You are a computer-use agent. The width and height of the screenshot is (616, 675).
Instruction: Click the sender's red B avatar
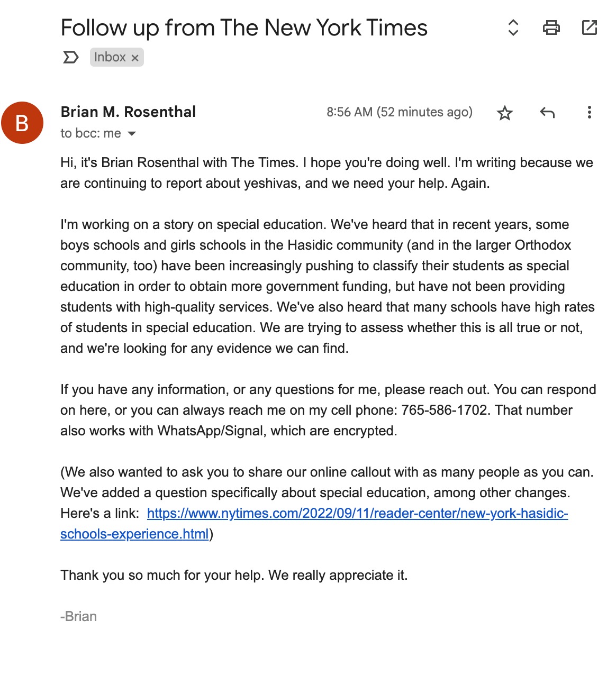pos(22,123)
